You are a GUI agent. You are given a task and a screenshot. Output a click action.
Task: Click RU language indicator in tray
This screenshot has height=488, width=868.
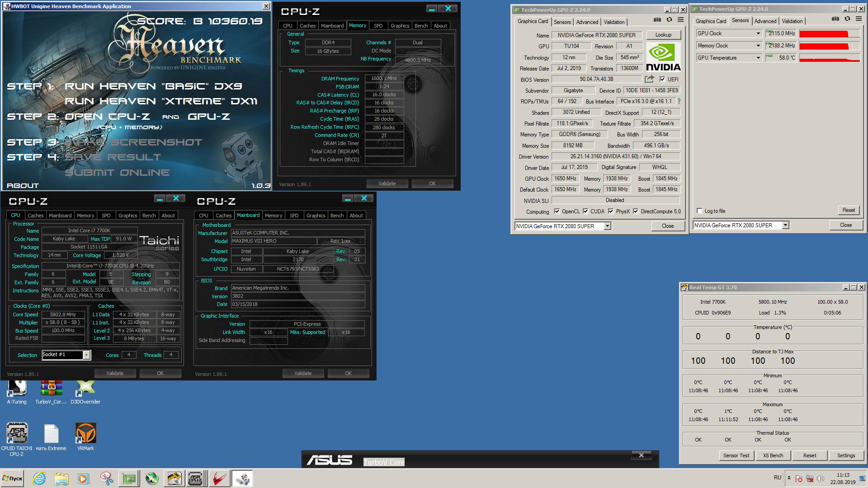click(x=777, y=477)
